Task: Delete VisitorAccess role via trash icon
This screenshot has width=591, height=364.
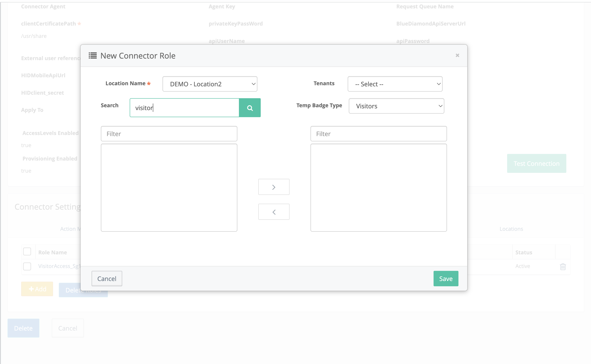Action: click(563, 266)
